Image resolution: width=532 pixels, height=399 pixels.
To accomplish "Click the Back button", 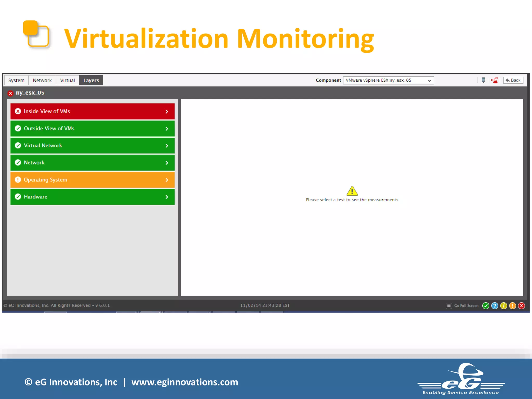I will 513,80.
